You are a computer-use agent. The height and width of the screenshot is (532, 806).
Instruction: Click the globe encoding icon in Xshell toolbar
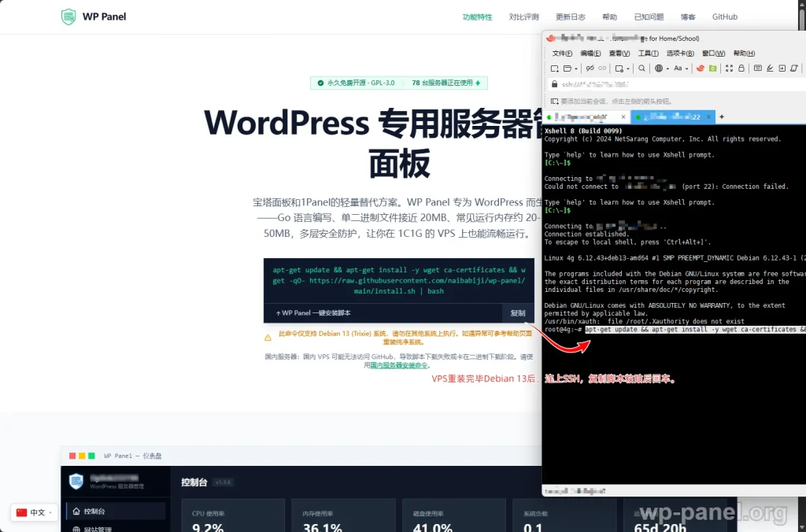pos(659,68)
